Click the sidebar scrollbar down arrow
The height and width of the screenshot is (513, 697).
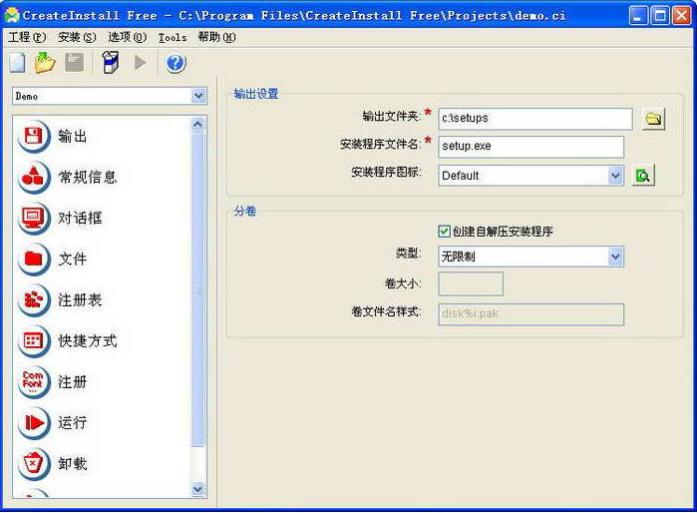click(197, 489)
